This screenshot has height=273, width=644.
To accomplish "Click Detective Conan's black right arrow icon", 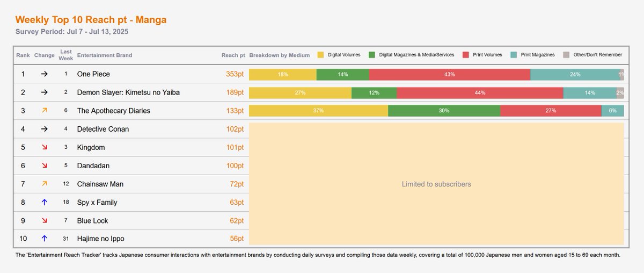I will pyautogui.click(x=45, y=129).
